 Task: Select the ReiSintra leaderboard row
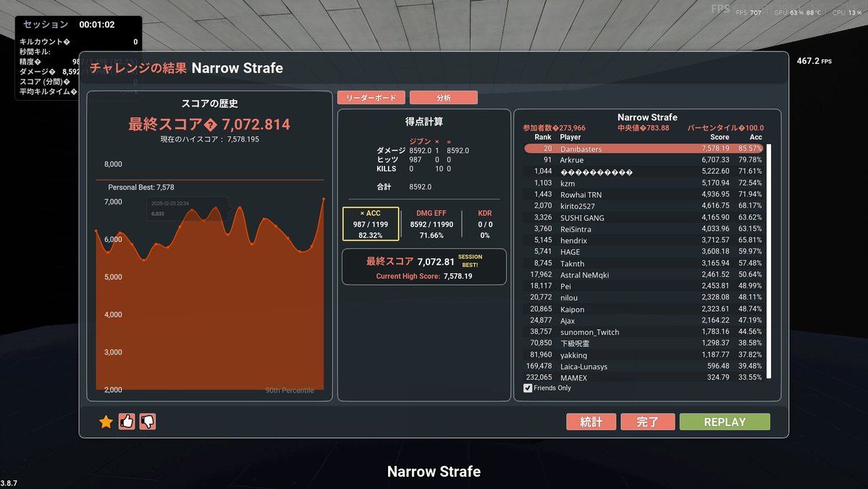[x=644, y=229]
